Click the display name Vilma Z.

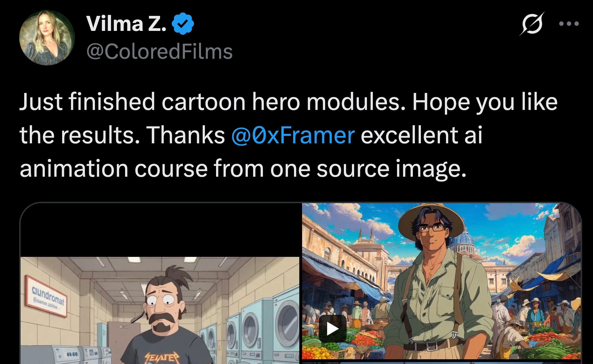(x=126, y=24)
